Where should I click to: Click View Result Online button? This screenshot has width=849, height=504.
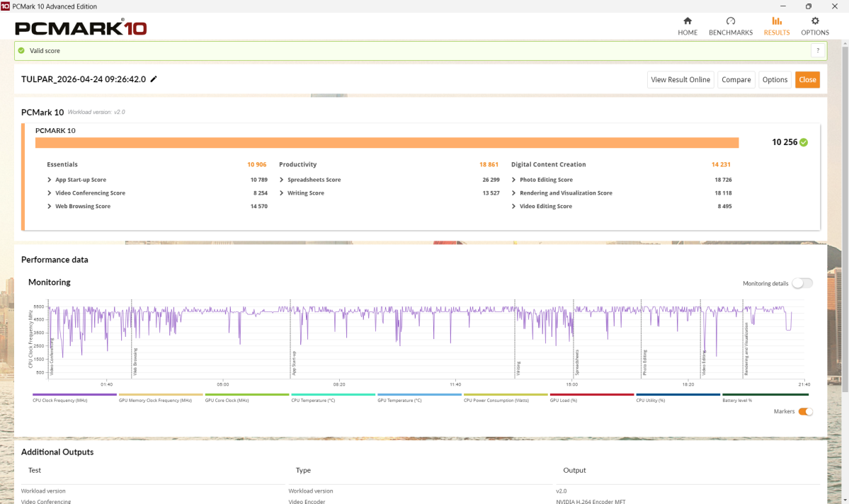click(x=680, y=79)
